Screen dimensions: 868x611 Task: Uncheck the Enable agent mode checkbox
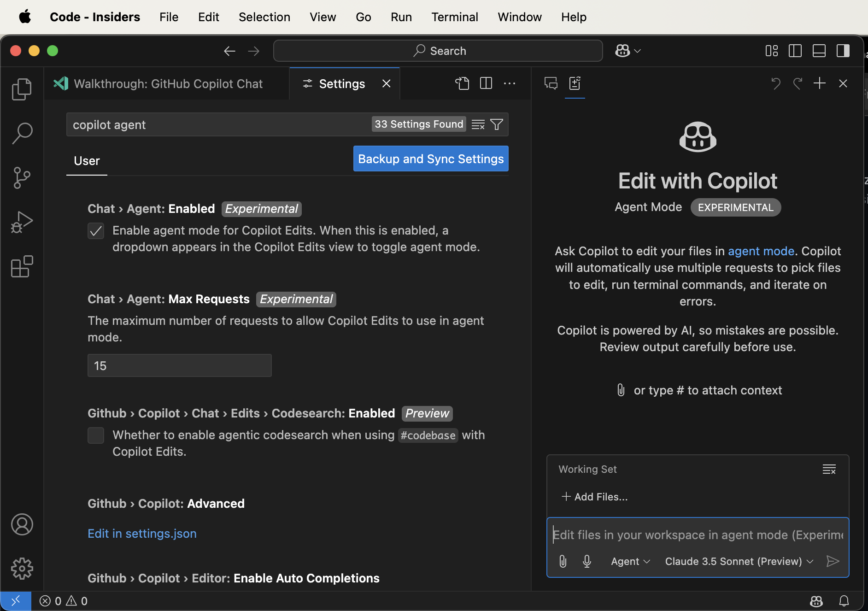[96, 230]
